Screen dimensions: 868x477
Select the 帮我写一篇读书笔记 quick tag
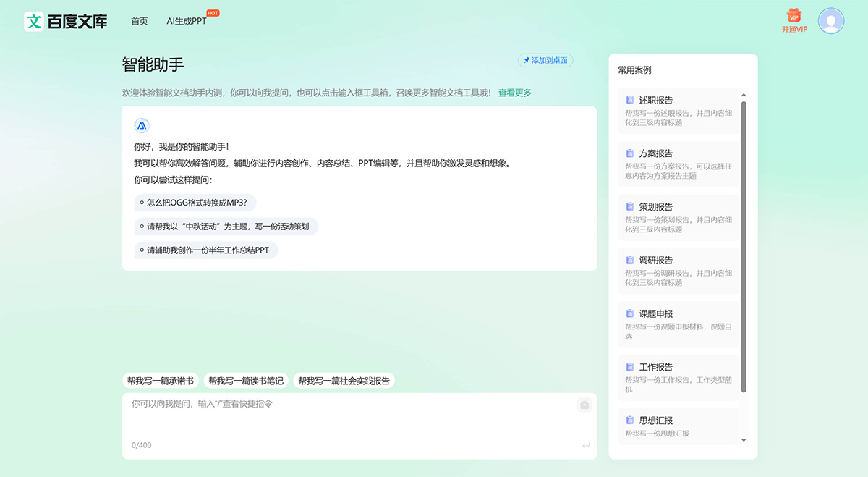(245, 380)
